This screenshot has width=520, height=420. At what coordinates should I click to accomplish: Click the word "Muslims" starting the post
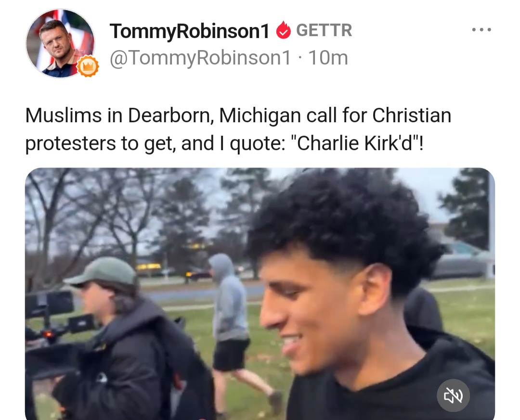click(64, 115)
